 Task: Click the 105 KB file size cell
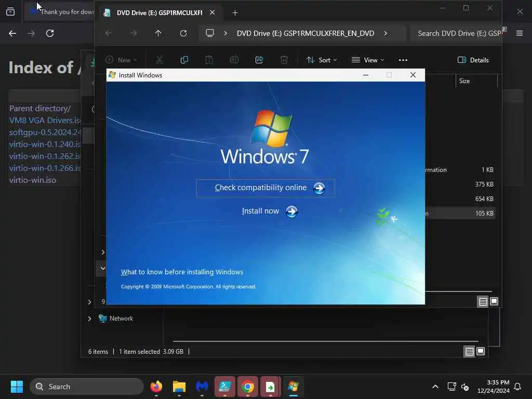(484, 214)
